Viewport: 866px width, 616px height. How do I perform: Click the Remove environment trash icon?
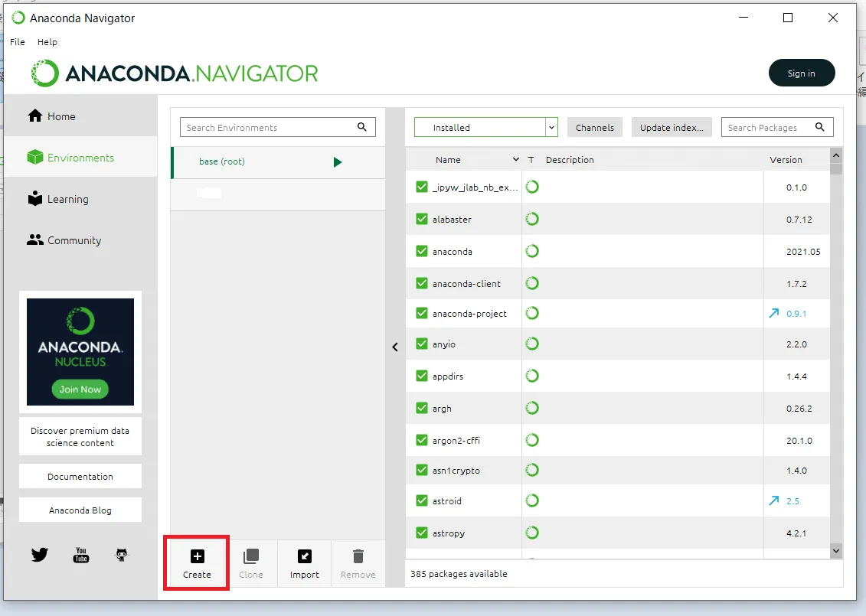click(x=358, y=556)
